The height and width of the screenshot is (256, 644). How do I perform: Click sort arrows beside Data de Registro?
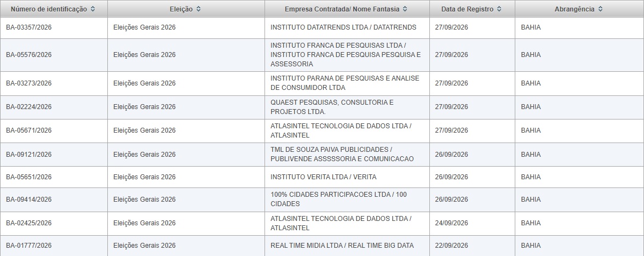coord(499,9)
